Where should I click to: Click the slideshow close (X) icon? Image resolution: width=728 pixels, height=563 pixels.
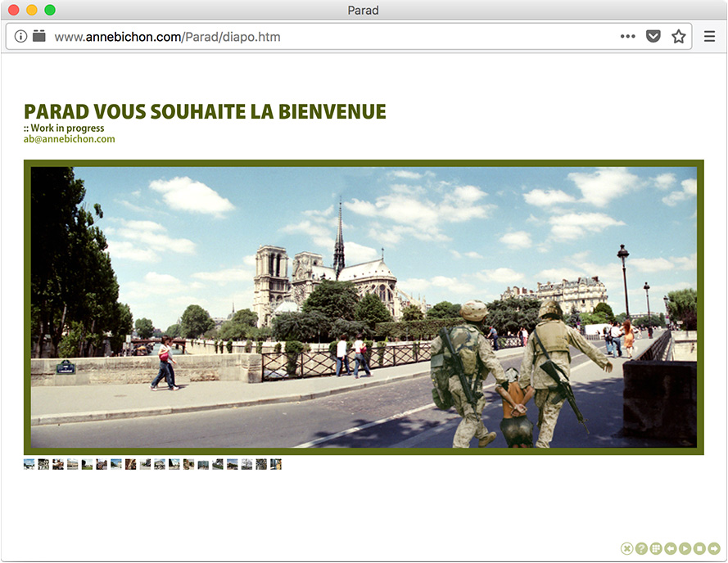[x=626, y=548]
